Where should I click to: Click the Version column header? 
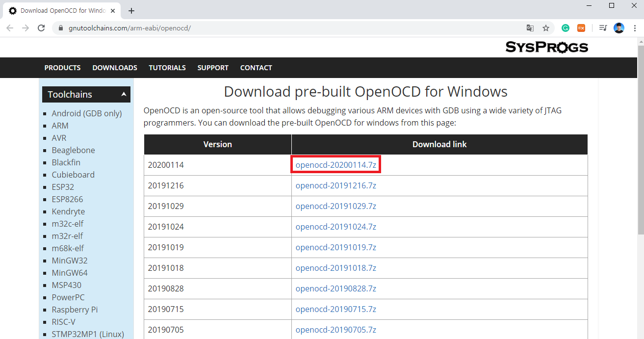click(x=218, y=144)
